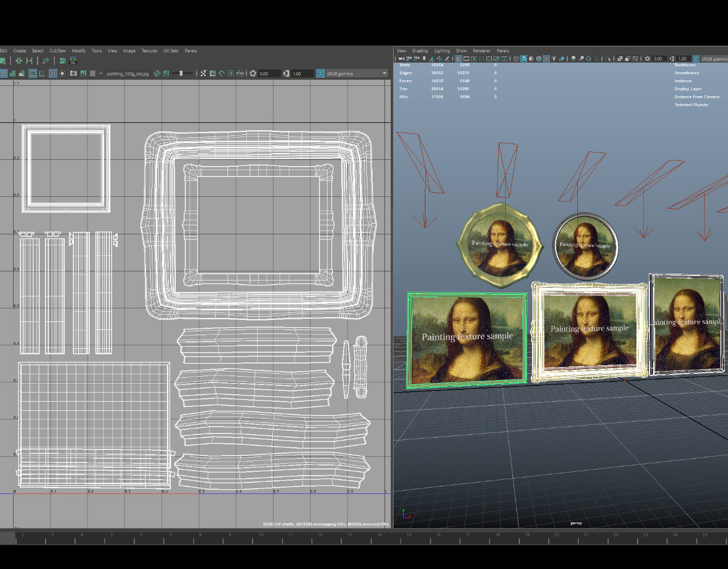
Task: Toggle isolate select in UV Editor
Action: click(62, 73)
